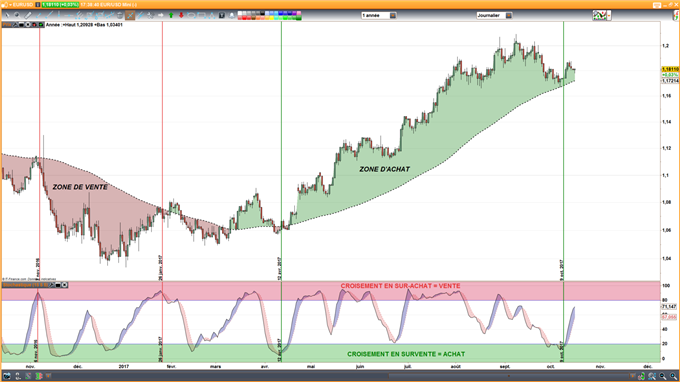Select the pencil drawing tool
The width and height of the screenshot is (680, 382).
pyautogui.click(x=28, y=15)
